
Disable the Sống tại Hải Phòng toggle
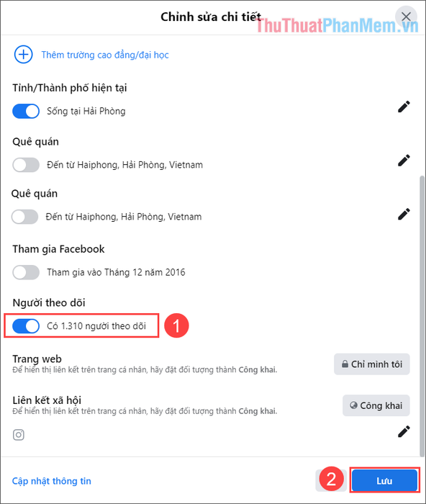[26, 111]
